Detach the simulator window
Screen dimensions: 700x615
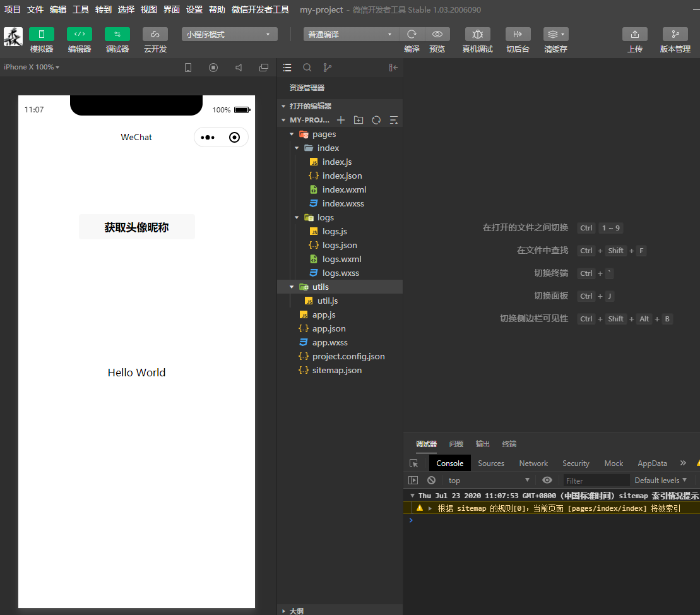click(264, 68)
